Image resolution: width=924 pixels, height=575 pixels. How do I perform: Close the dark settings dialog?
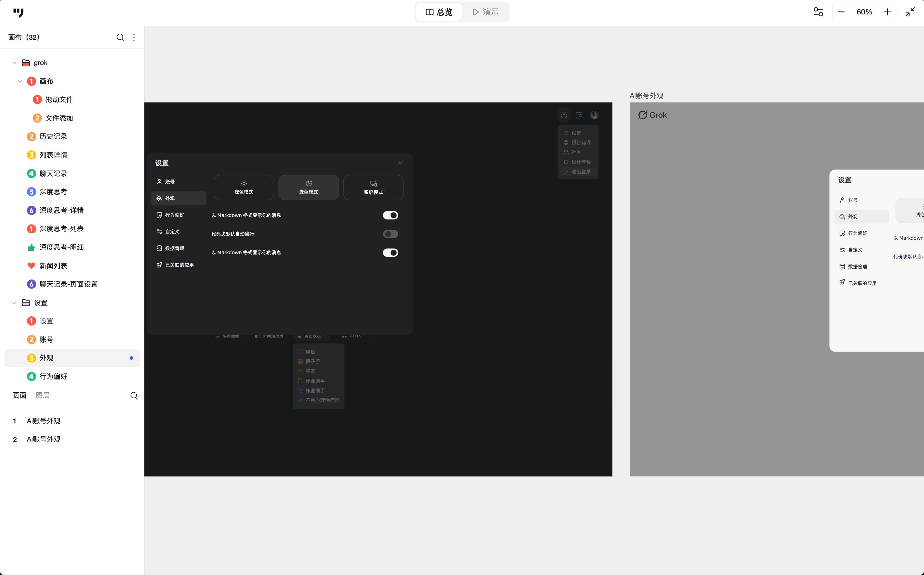(x=399, y=163)
